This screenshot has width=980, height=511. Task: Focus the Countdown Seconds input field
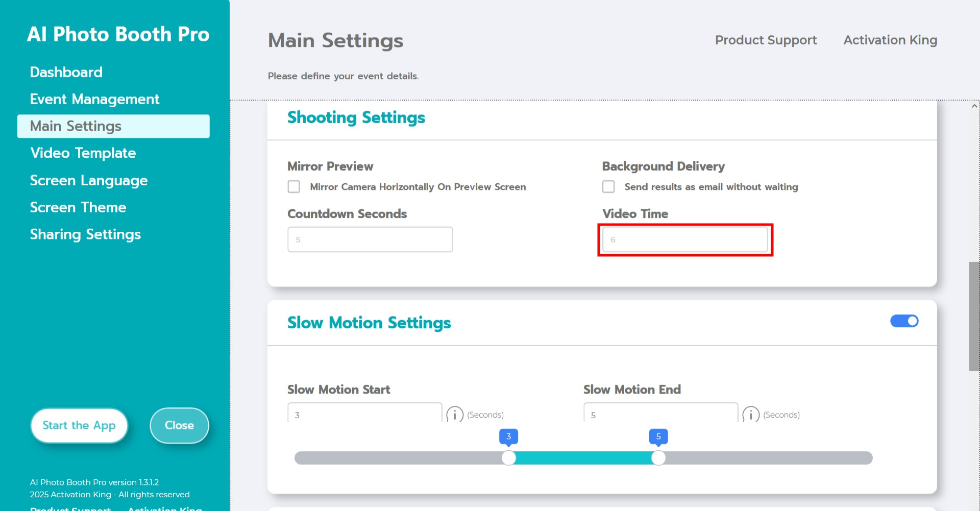tap(370, 239)
